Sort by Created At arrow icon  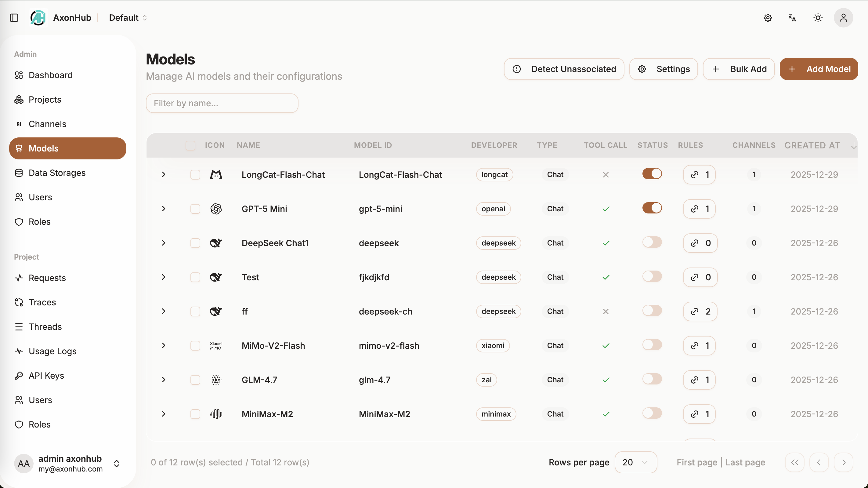click(854, 145)
